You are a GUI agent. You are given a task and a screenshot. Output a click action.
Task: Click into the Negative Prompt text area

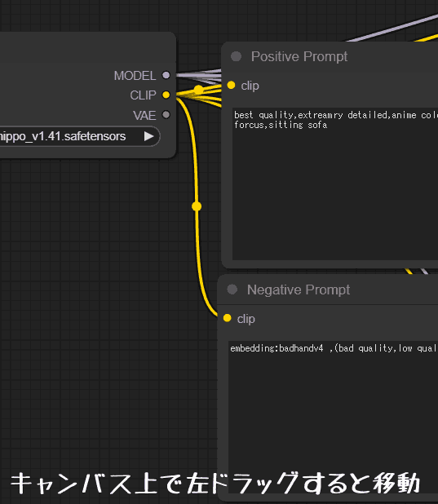333,417
